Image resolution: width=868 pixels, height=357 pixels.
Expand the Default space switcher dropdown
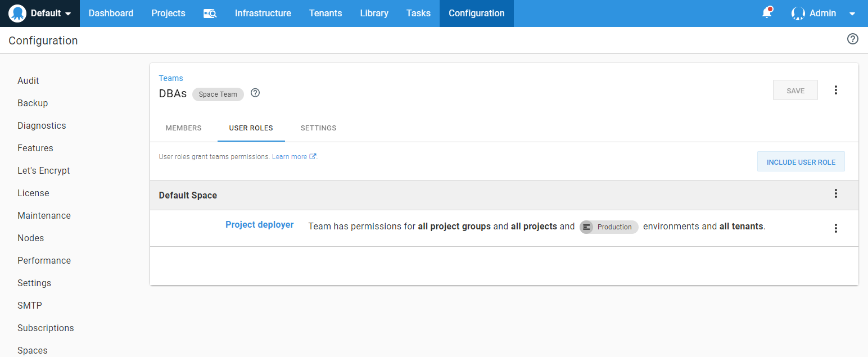68,14
